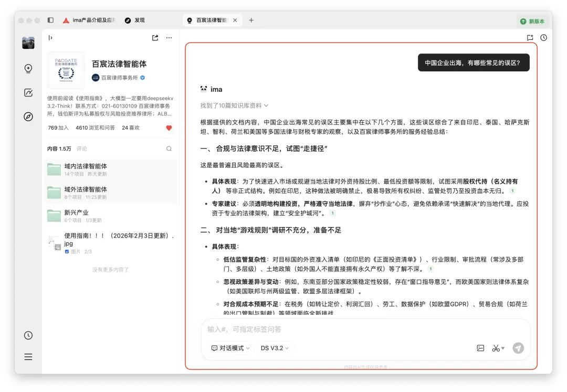Open history clock icon in left sidebar
The width and height of the screenshot is (567, 392).
(28, 335)
